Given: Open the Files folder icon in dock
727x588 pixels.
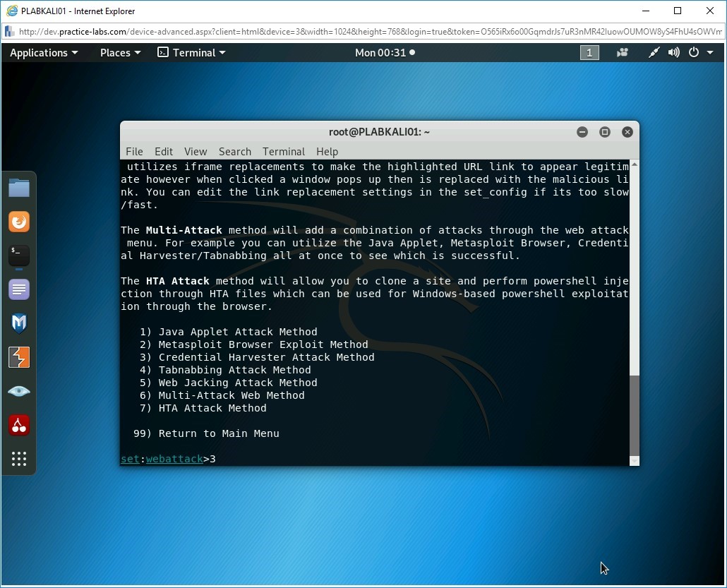Looking at the screenshot, I should pos(19,188).
